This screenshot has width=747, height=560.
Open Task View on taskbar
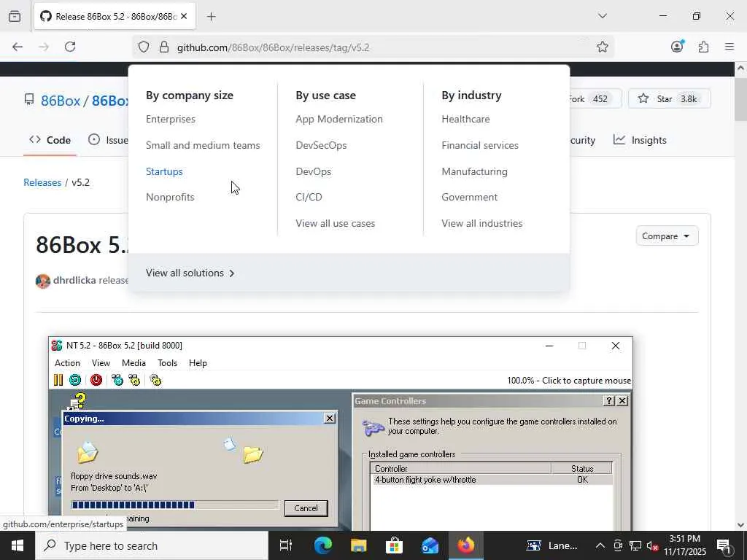click(x=286, y=545)
